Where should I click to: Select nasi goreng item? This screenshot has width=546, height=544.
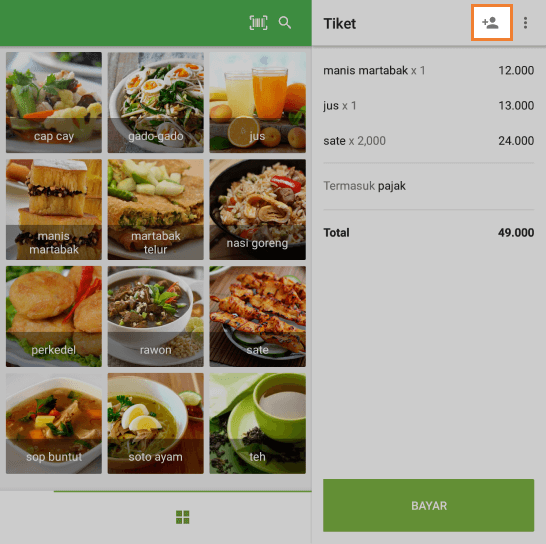coord(257,209)
